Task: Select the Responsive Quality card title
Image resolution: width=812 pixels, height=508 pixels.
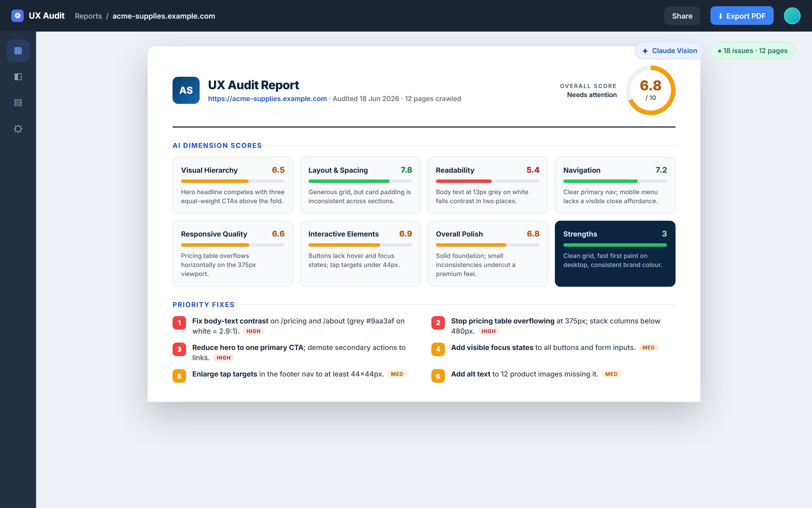Action: 214,234
